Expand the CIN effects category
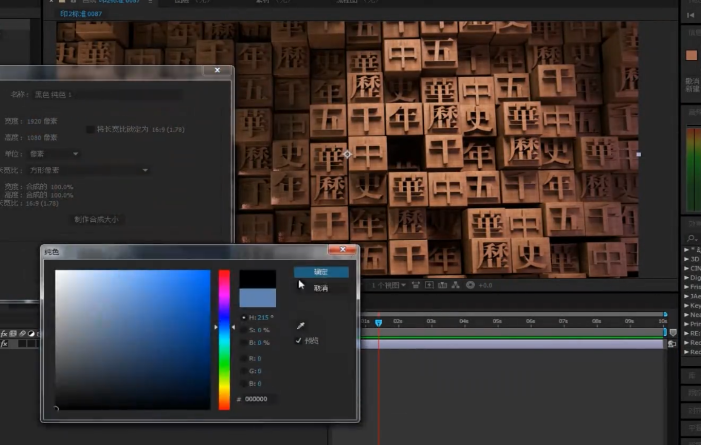Screen dimensions: 701x445 point(687,268)
